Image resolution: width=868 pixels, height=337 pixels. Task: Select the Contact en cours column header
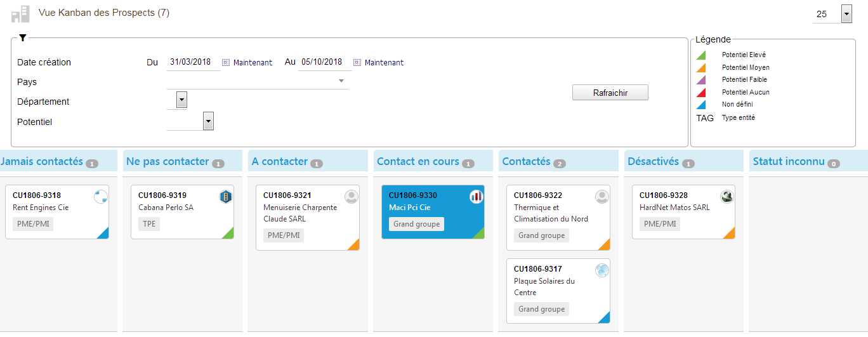pos(418,161)
